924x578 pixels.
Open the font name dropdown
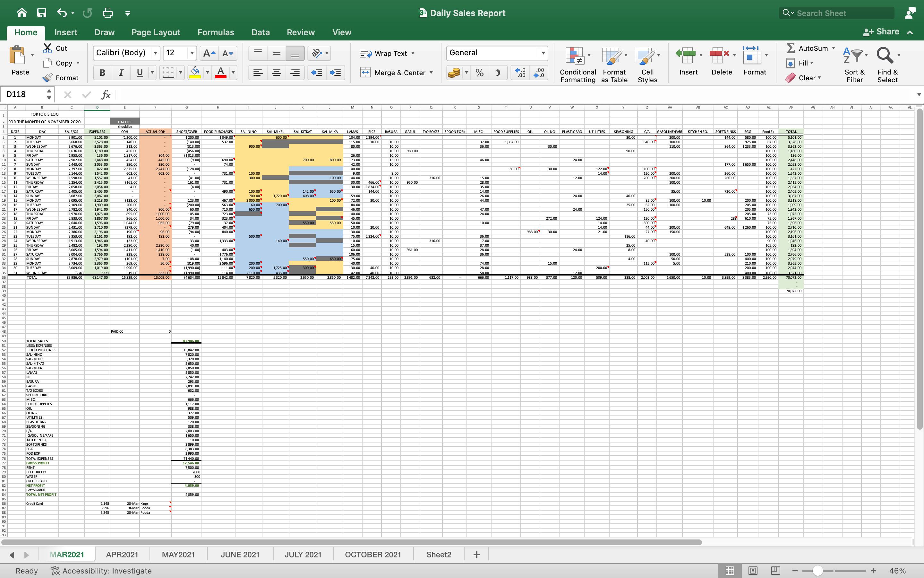155,53
